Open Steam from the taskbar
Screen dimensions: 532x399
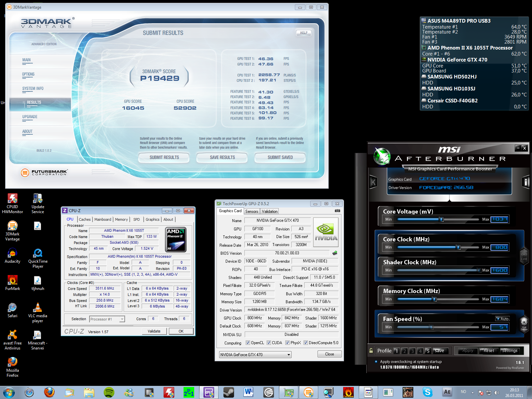(x=228, y=392)
